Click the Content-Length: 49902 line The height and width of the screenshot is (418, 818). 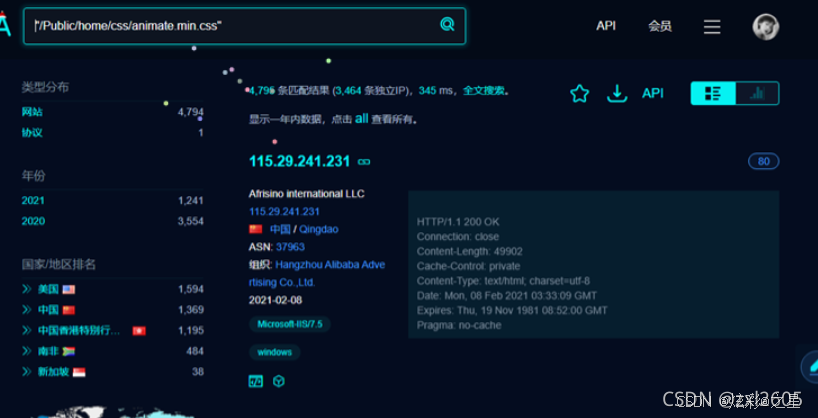(x=470, y=252)
